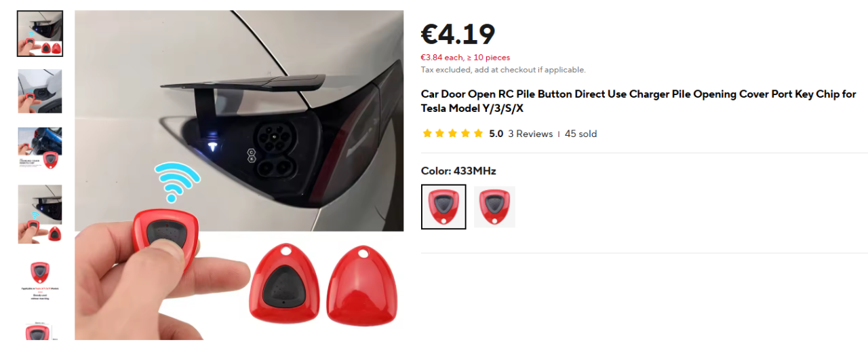868x342 pixels.
Task: View the third thumbnail showing charging cover text
Action: pyautogui.click(x=40, y=149)
